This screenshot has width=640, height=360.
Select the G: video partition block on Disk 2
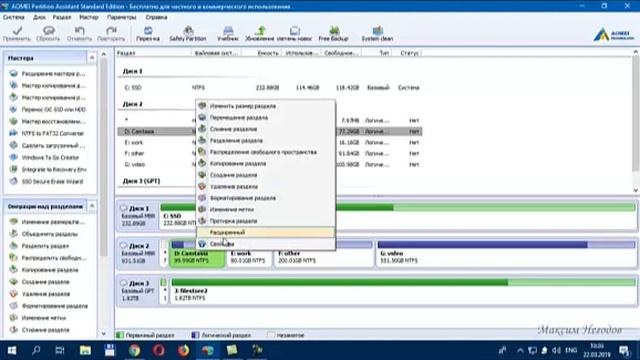click(x=506, y=253)
